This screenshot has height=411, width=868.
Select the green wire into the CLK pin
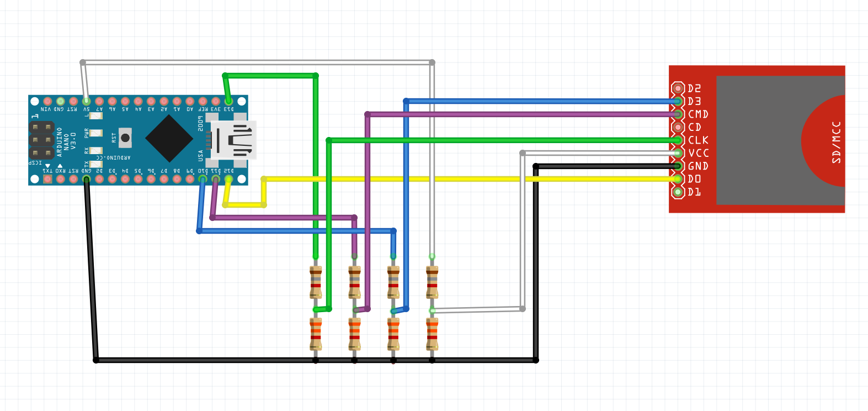[502, 140]
